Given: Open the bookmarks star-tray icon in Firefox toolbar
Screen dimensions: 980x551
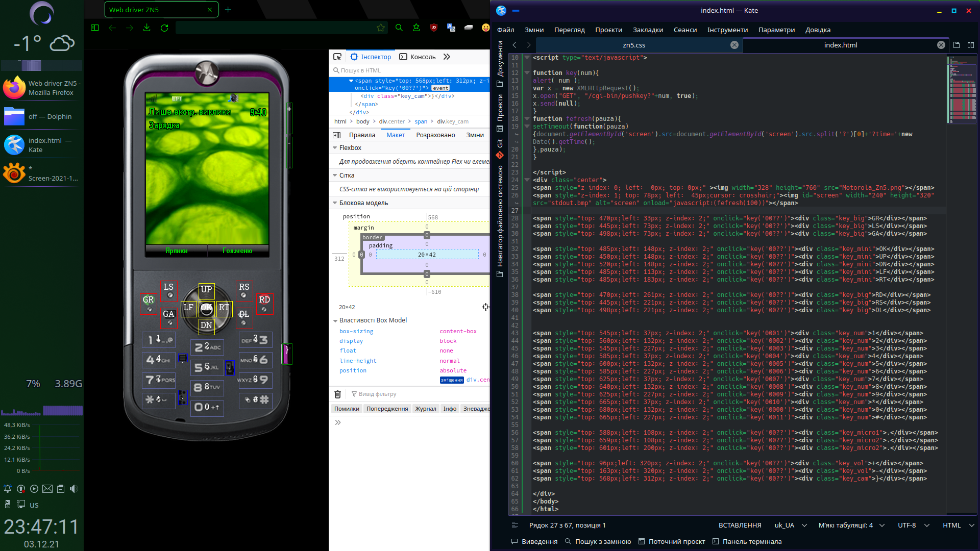Looking at the screenshot, I should click(x=416, y=28).
